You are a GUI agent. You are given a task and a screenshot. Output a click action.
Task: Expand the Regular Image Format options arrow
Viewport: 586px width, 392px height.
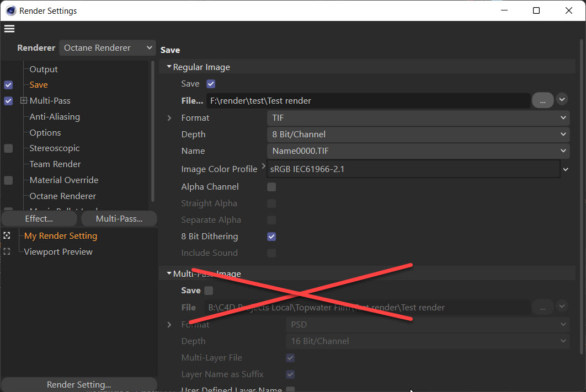click(x=169, y=118)
